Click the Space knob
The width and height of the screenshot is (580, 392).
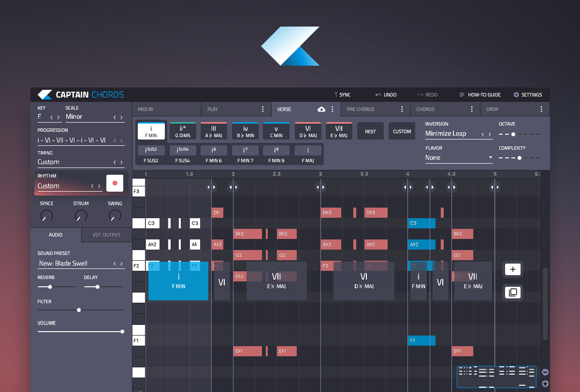point(47,215)
